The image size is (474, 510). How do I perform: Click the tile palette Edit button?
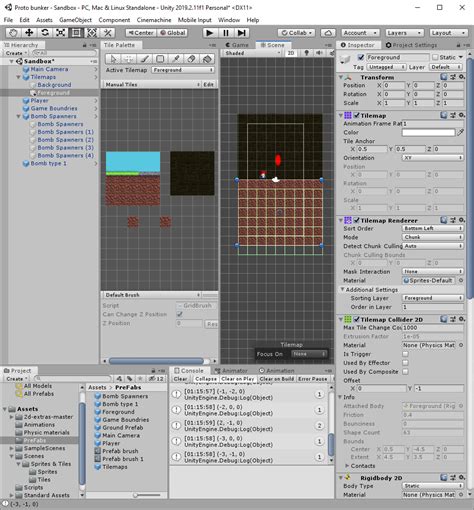(x=209, y=85)
